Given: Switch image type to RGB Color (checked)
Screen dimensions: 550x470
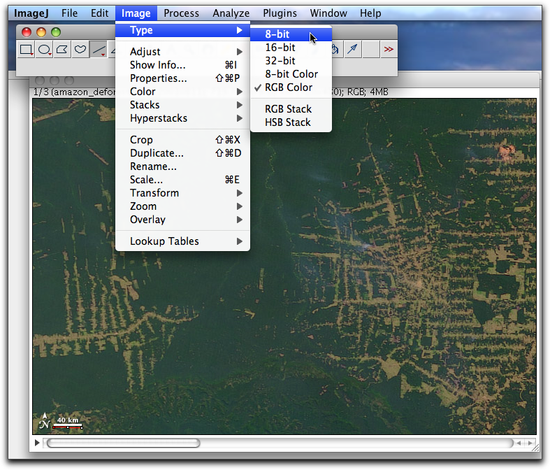Looking at the screenshot, I should (291, 87).
